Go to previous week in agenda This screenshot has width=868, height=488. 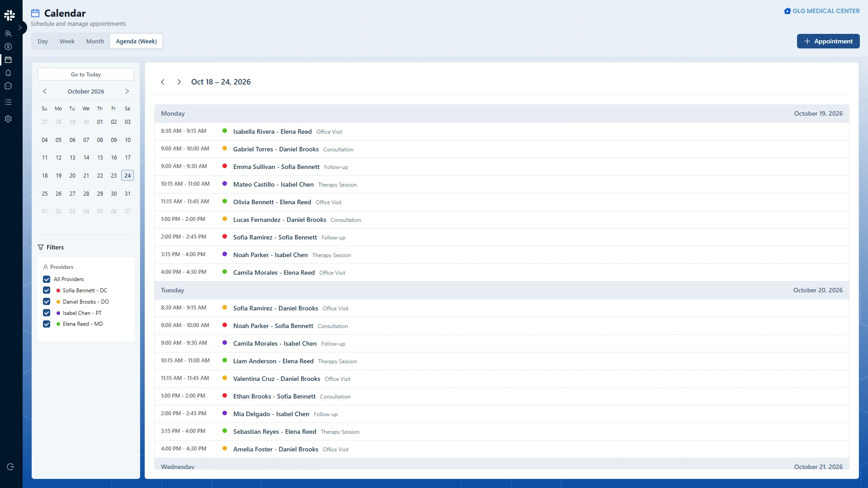pyautogui.click(x=163, y=82)
